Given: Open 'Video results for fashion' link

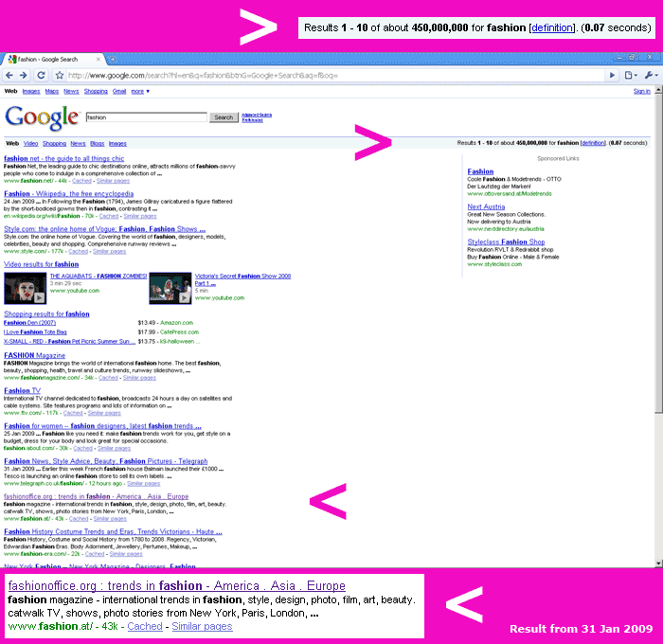Looking at the screenshot, I should click(41, 264).
